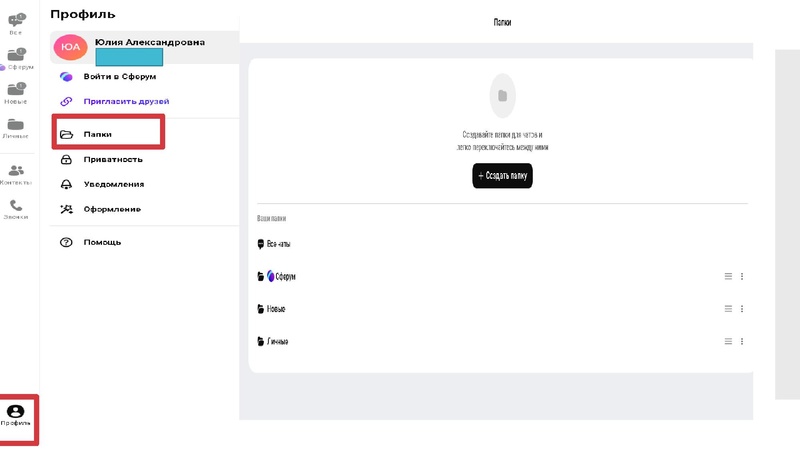This screenshot has height=450, width=800.
Task: Open Звонки calls section
Action: coord(16,208)
